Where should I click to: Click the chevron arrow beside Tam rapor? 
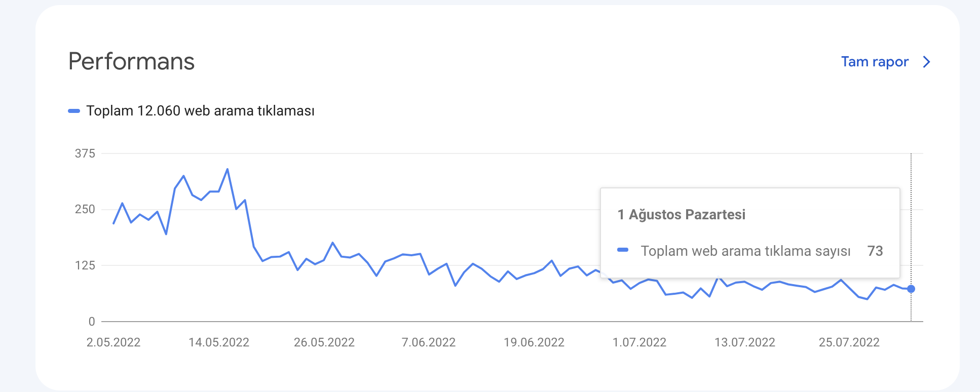927,62
